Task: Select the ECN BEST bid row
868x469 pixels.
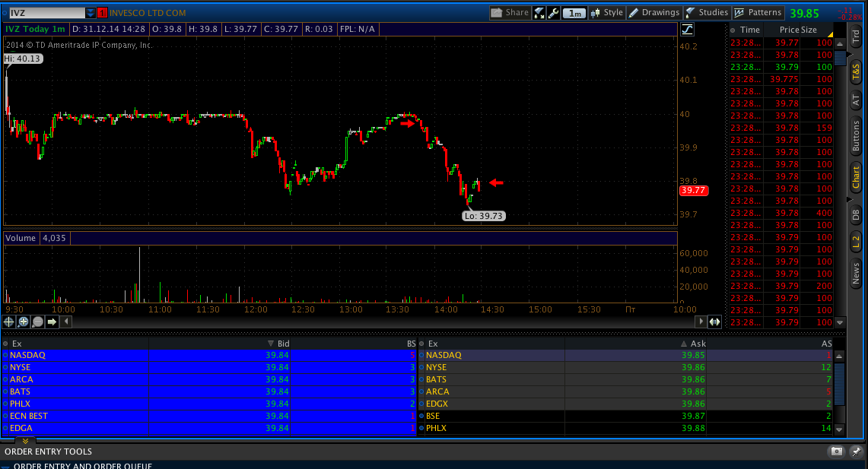Action: [209, 416]
